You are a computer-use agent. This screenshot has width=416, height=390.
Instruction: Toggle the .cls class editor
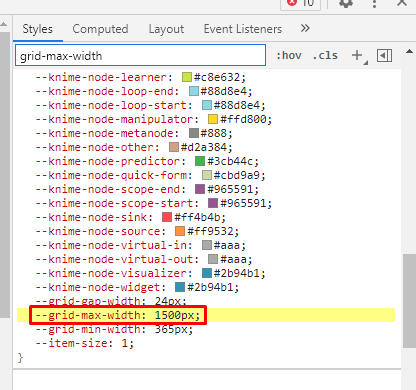[325, 55]
